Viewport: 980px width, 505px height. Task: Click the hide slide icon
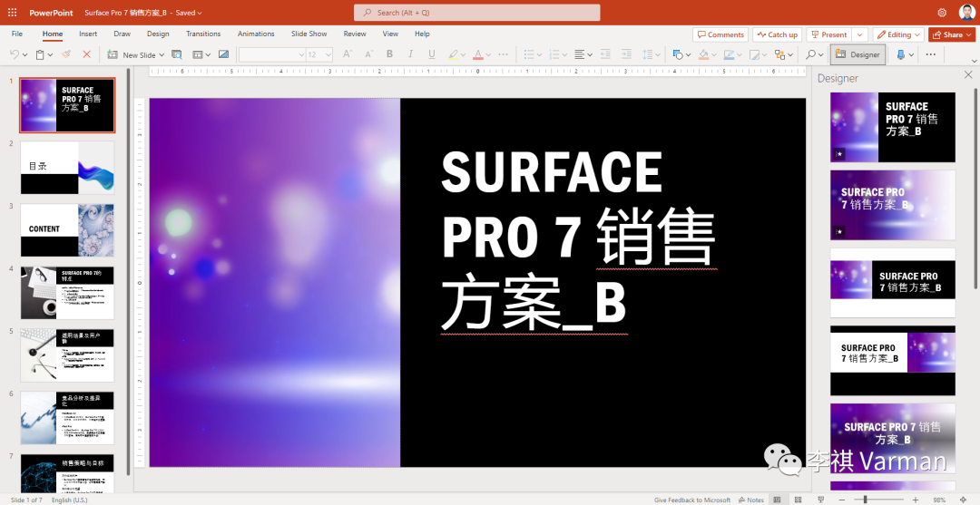(x=224, y=55)
